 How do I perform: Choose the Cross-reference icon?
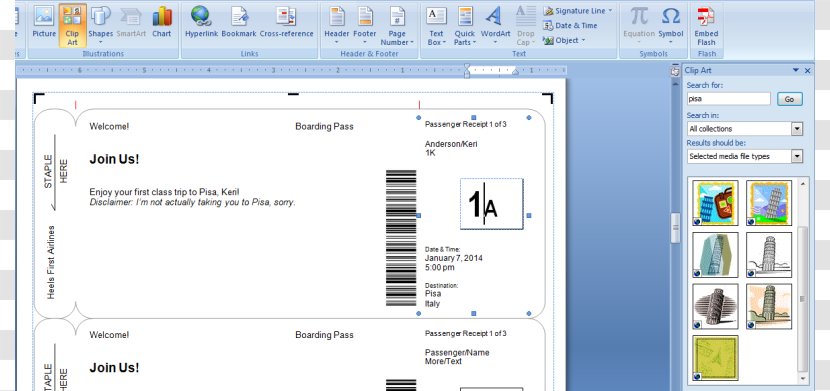(x=286, y=23)
